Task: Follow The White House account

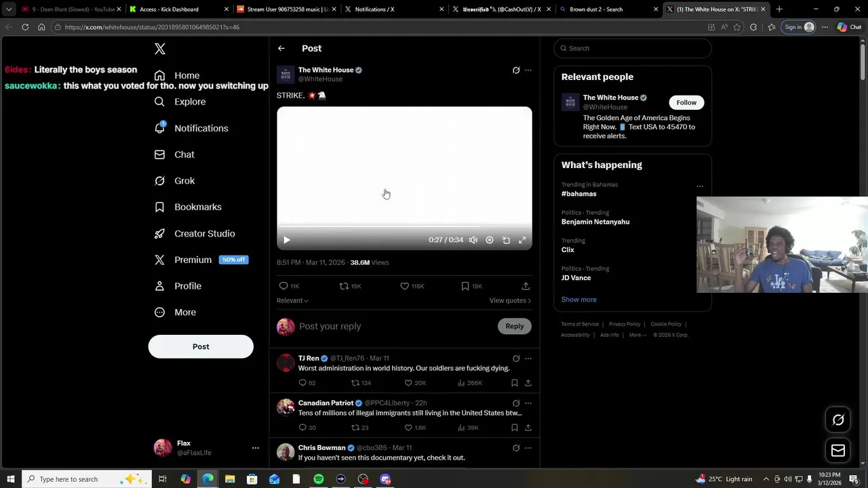Action: point(686,102)
